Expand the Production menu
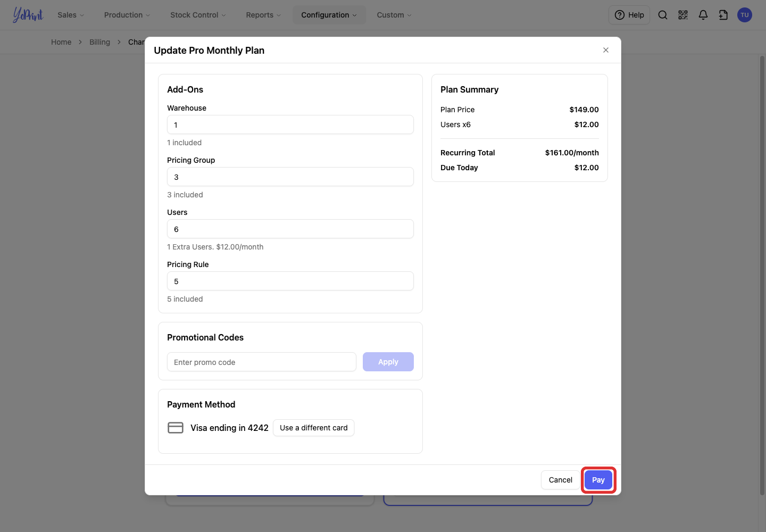This screenshot has width=766, height=532. click(127, 15)
